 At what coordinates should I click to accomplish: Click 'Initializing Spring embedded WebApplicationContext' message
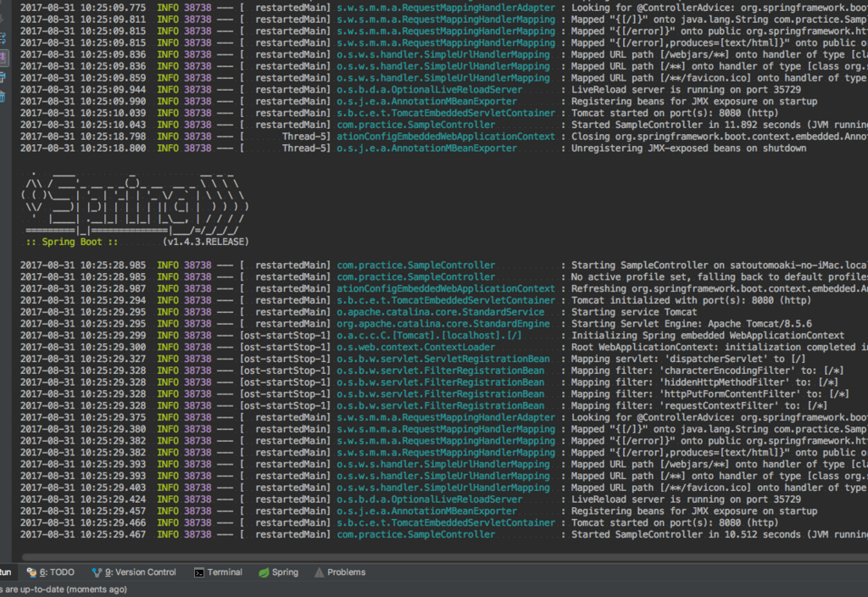pos(708,335)
